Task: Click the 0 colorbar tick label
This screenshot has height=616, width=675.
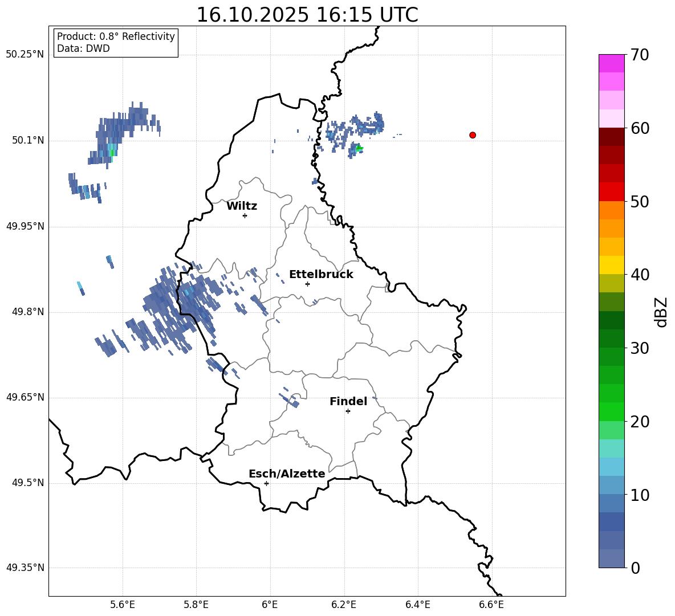Action: click(635, 568)
